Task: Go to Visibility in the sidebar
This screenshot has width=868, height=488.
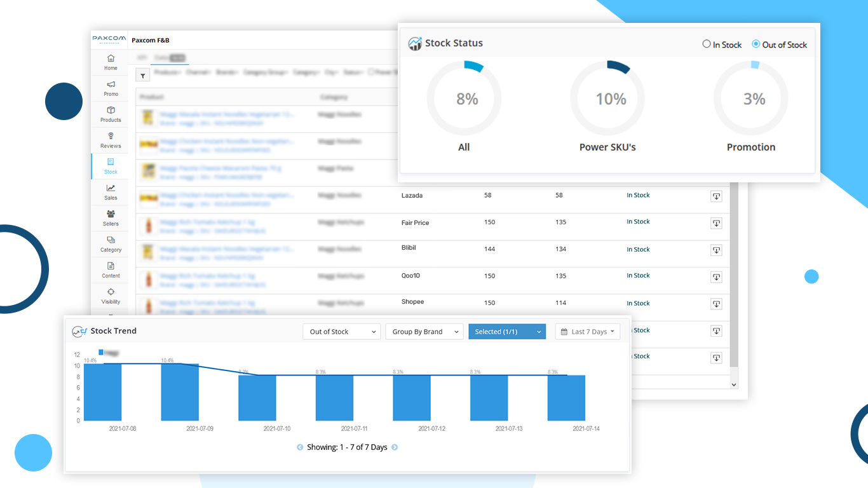Action: 111,297
